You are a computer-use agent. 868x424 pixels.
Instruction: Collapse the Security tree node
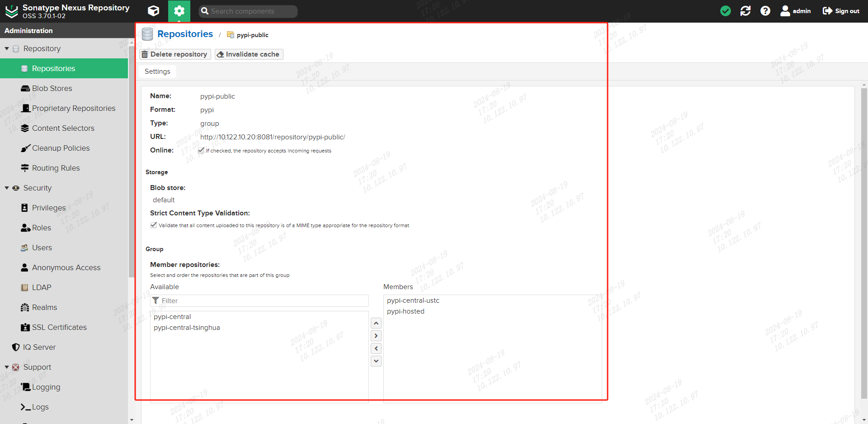click(7, 188)
